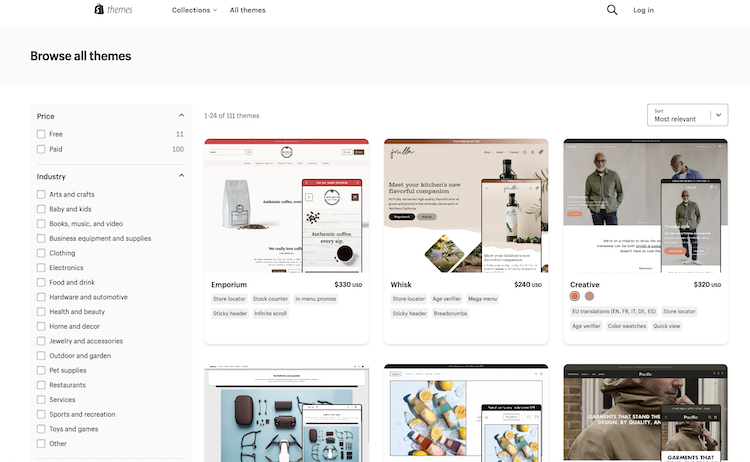Viewport: 750px width, 462px height.
Task: Check the Pet supplies filter
Action: pyautogui.click(x=41, y=371)
